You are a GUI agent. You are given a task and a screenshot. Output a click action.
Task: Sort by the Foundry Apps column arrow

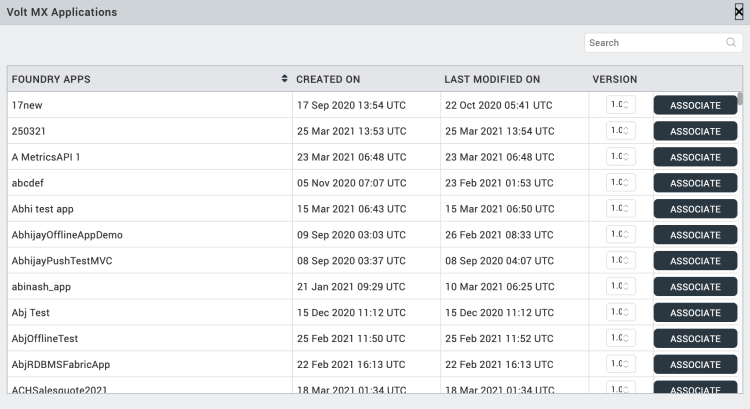[x=285, y=79]
